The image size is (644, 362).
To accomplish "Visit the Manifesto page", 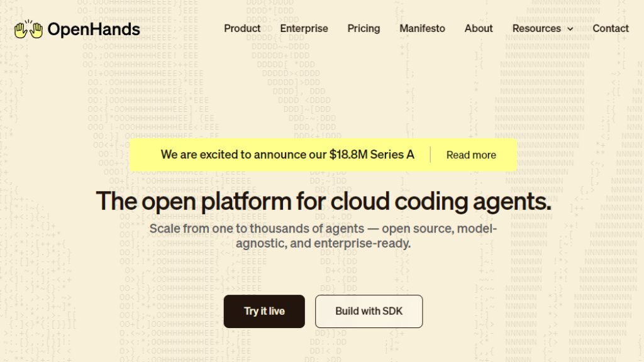I will coord(422,28).
